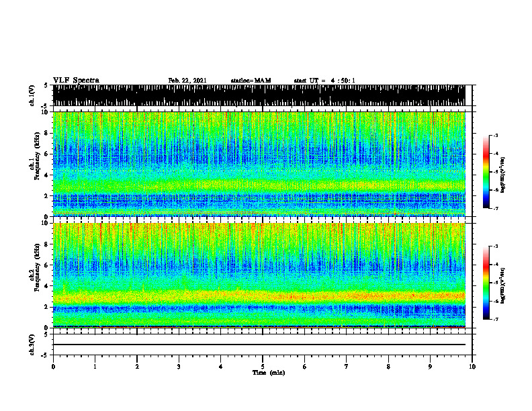This screenshot has height=411, width=532.
Task: Click ch.2 frequency axis tick "4"
Action: point(47,286)
